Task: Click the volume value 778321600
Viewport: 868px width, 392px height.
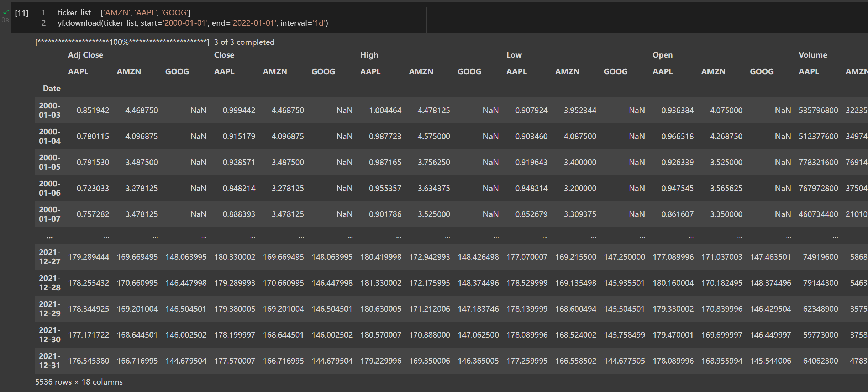Action: (x=818, y=162)
